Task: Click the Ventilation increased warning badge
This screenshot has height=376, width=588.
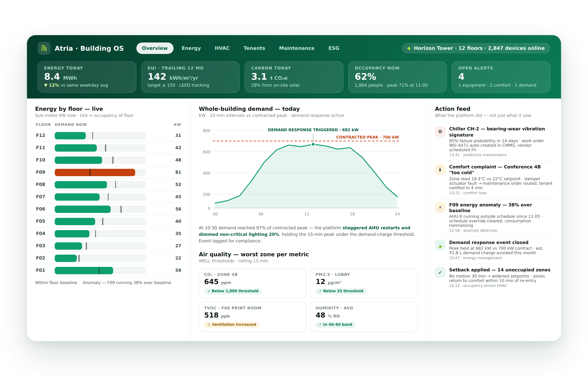Action: [232, 325]
